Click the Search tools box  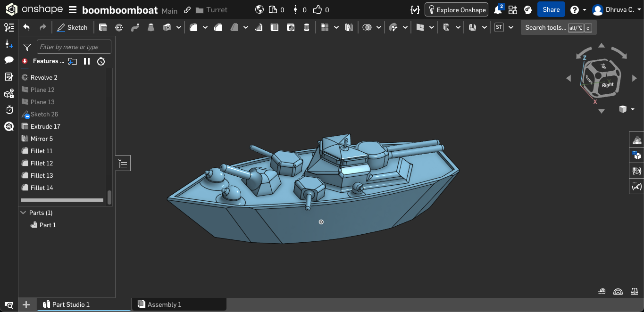[x=559, y=28]
